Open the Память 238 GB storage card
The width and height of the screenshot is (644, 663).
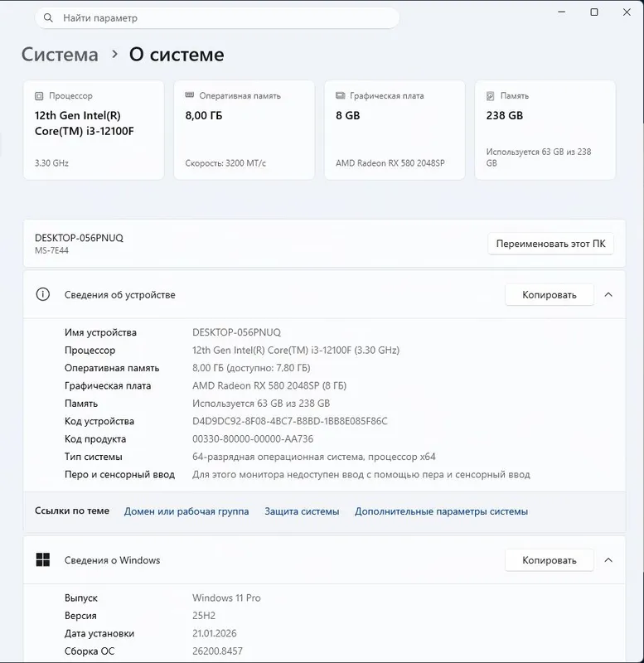tap(545, 130)
